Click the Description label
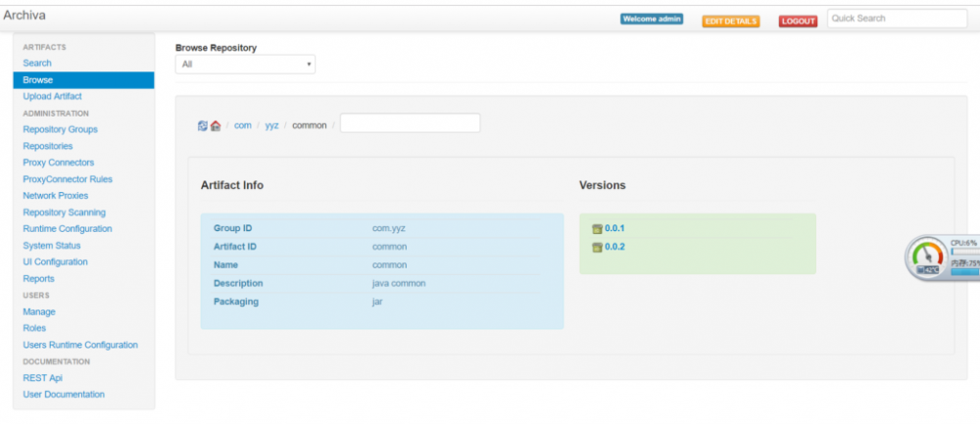This screenshot has height=424, width=980. 238,284
